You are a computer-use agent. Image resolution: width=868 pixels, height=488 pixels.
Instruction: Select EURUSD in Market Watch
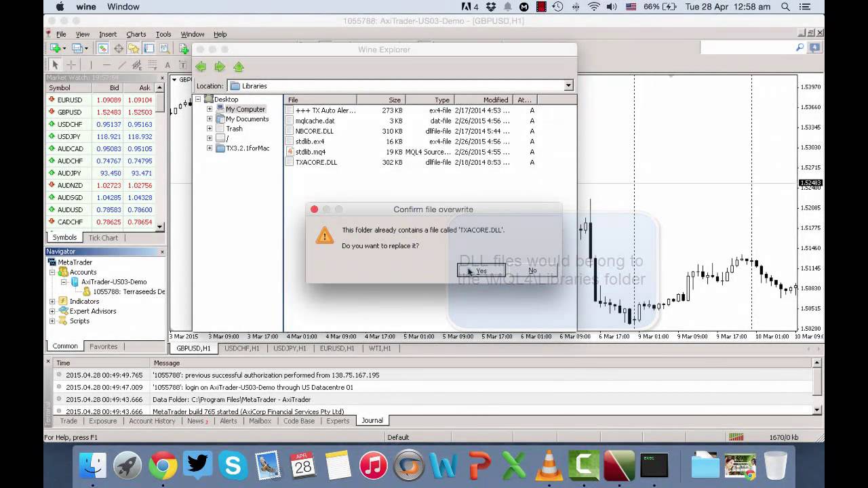pos(100,100)
